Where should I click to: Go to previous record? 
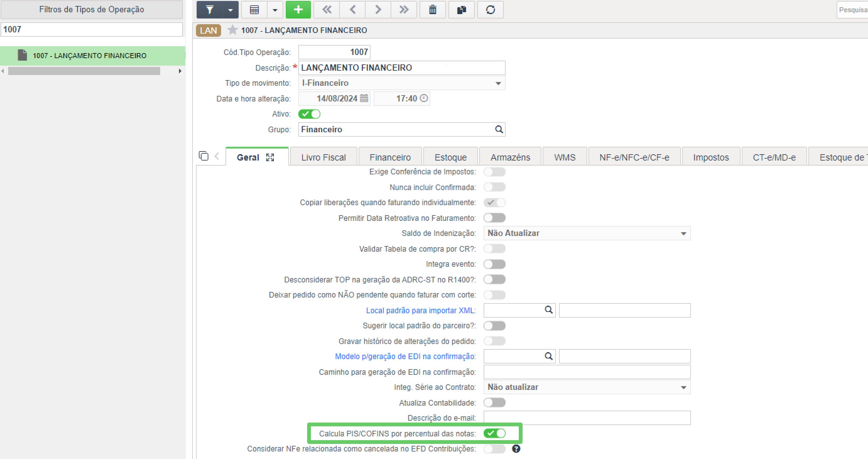pyautogui.click(x=352, y=10)
